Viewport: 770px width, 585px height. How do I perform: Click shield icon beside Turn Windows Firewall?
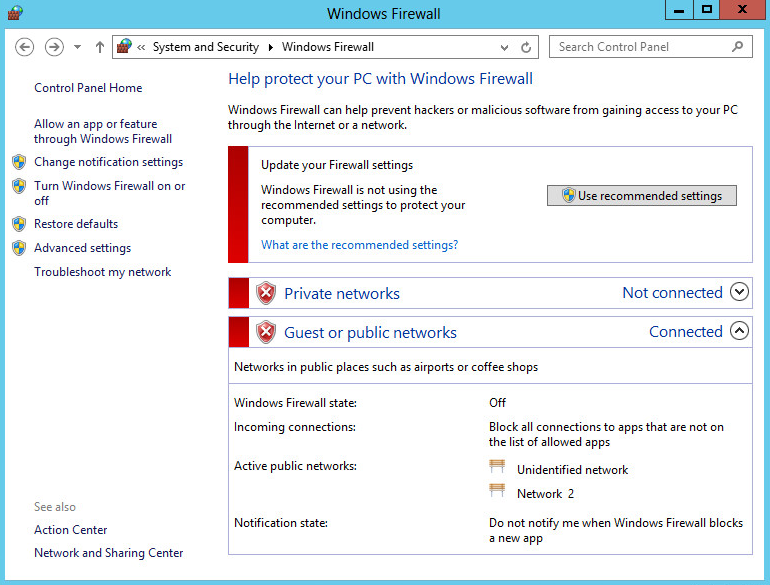coord(19,186)
